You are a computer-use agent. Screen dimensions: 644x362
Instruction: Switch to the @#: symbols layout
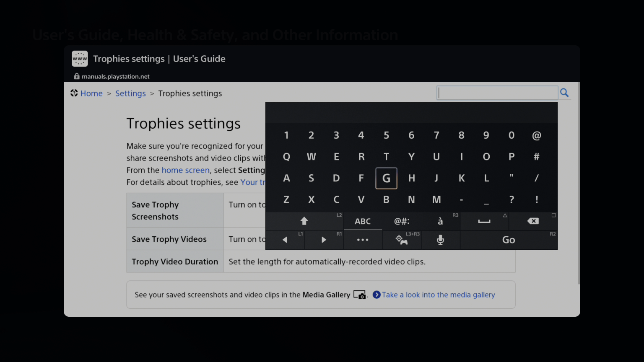coord(402,221)
